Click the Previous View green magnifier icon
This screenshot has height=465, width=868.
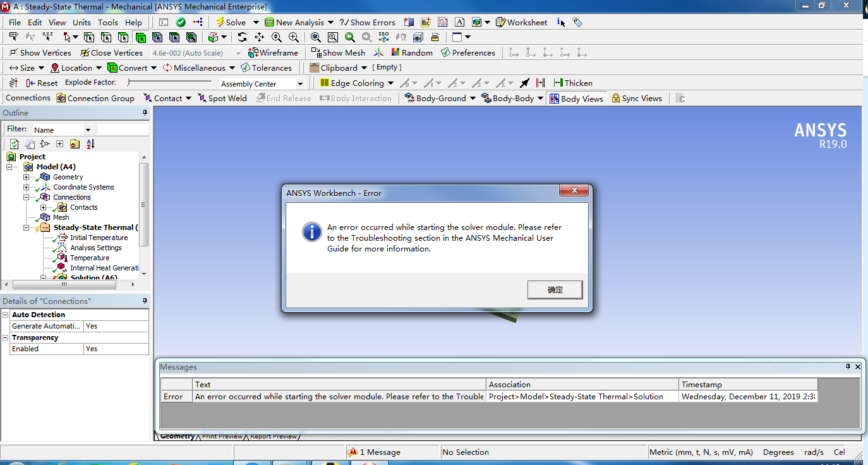click(349, 37)
